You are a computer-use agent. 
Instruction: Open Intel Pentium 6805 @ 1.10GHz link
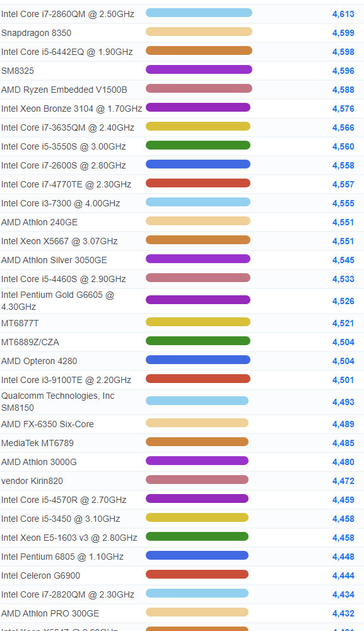point(62,557)
